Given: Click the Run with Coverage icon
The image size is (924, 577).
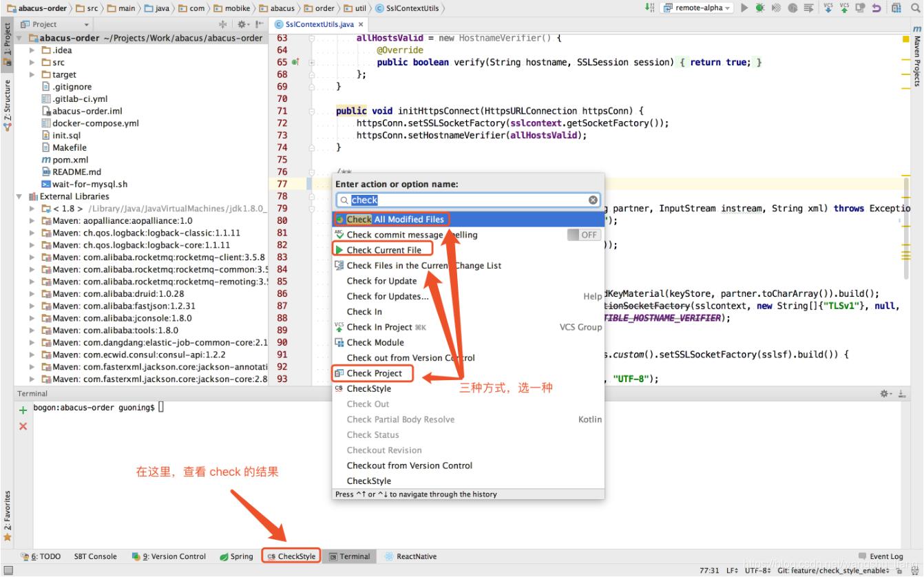Looking at the screenshot, I should click(x=777, y=8).
